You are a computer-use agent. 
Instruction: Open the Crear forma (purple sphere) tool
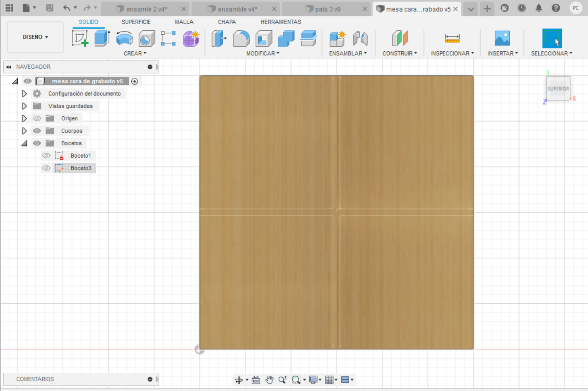[190, 38]
